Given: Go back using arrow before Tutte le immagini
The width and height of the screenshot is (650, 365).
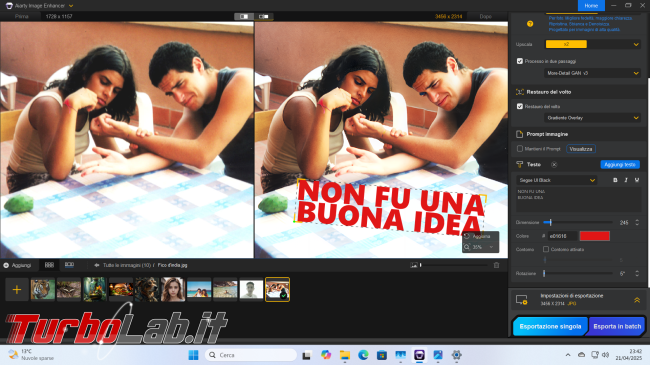Looking at the screenshot, I should coord(97,265).
